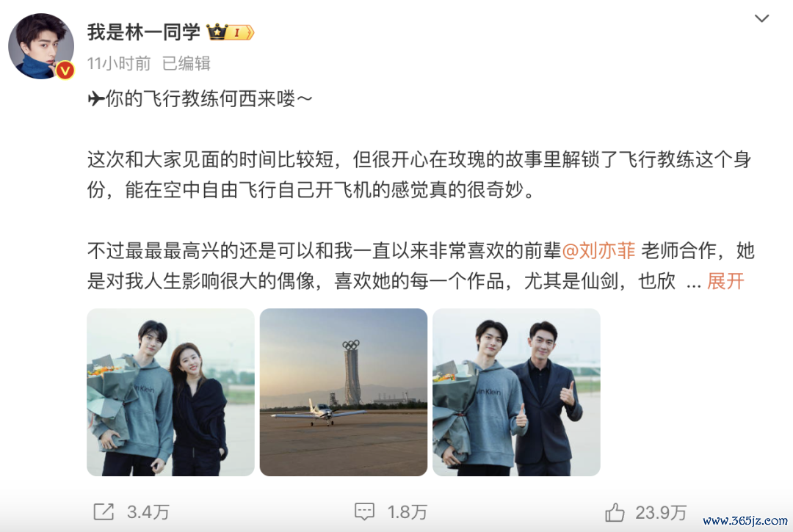Click the repost share icon
793x532 pixels.
(104, 511)
